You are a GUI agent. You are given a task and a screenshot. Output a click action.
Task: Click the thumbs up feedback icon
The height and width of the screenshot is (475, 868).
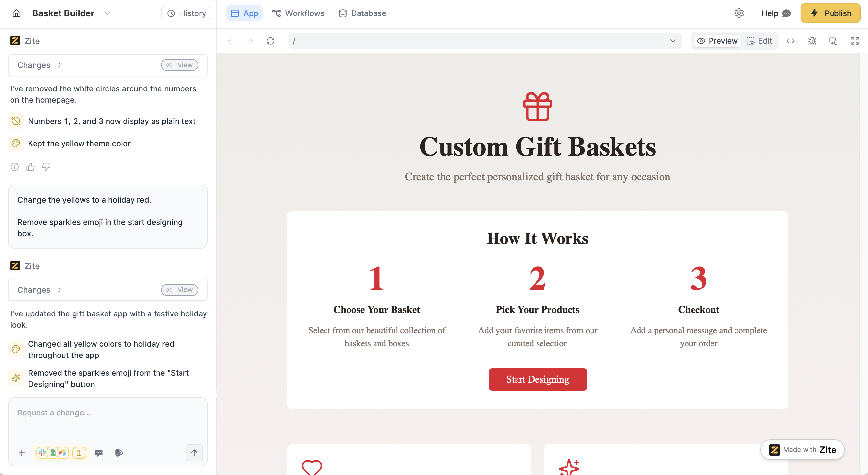(30, 167)
